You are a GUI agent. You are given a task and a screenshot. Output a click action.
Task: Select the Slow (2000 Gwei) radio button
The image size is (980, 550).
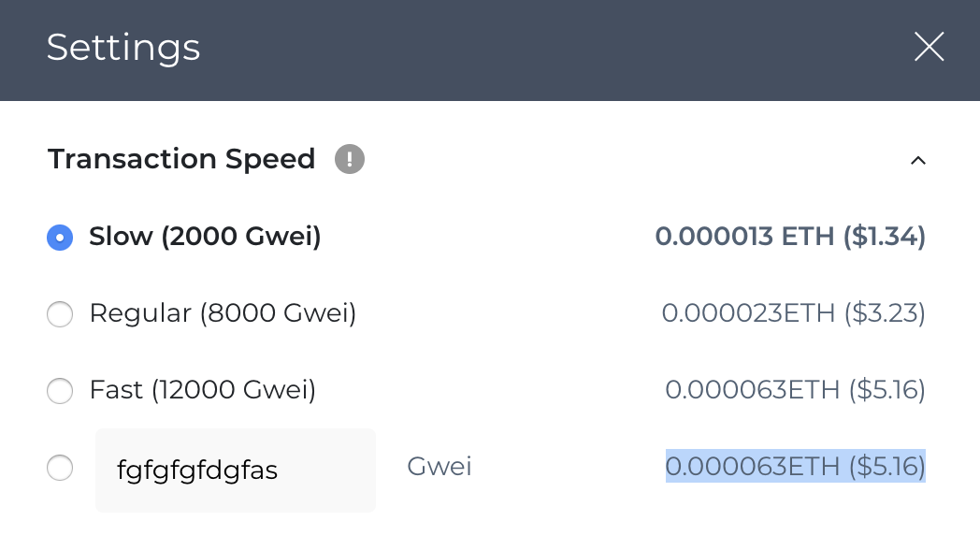[60, 238]
